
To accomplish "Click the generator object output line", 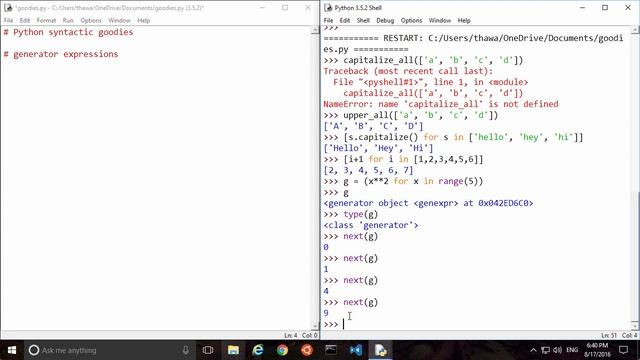I will click(x=428, y=203).
